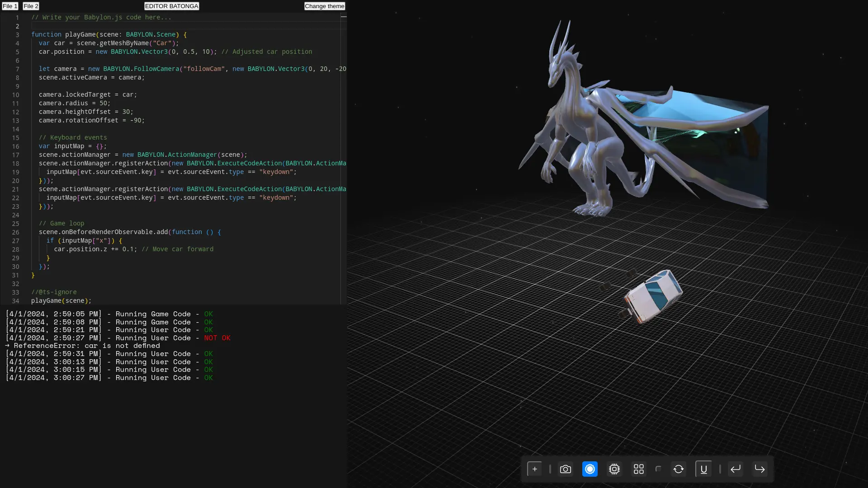Click the camera icon in bottom toolbar
Viewport: 868px width, 488px height.
(x=565, y=469)
